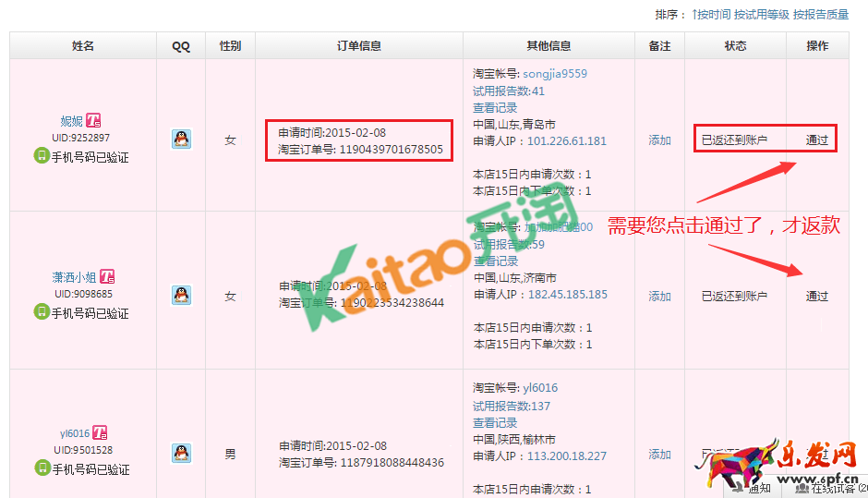Click 添加 remark in yl6016 row

coord(659,455)
